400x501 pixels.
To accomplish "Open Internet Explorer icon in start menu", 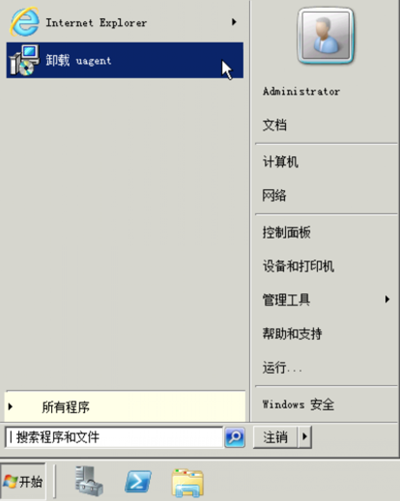I will coord(24,22).
